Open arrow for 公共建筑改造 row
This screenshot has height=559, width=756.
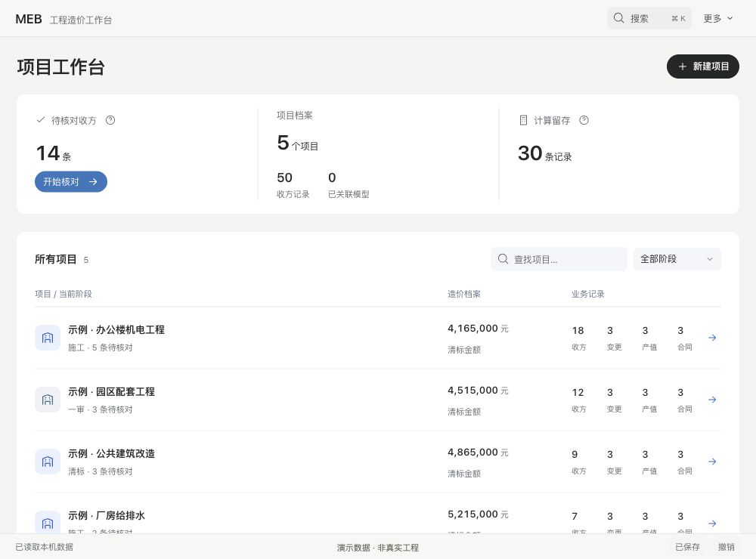pyautogui.click(x=712, y=462)
